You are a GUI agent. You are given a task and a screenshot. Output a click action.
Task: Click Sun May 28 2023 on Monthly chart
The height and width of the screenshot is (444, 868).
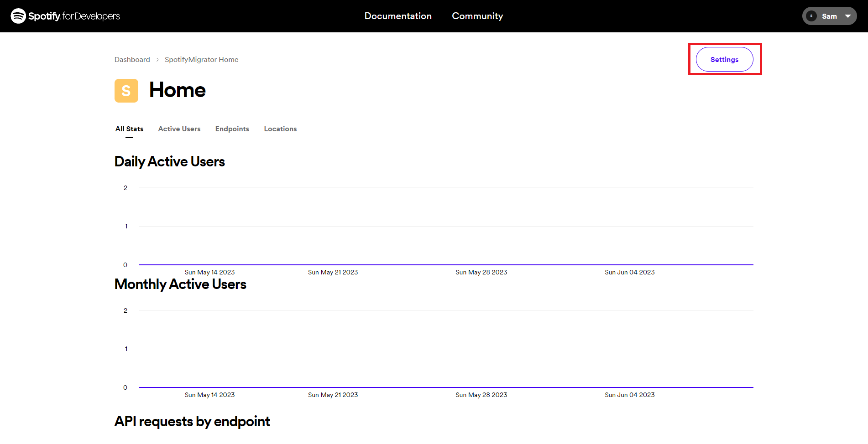(x=481, y=395)
